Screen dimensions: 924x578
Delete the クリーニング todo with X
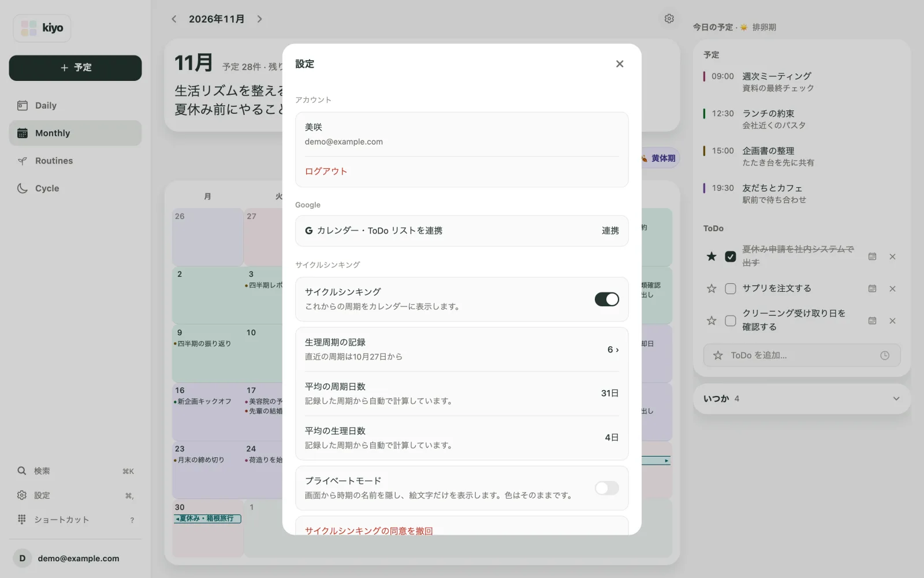[x=892, y=321]
